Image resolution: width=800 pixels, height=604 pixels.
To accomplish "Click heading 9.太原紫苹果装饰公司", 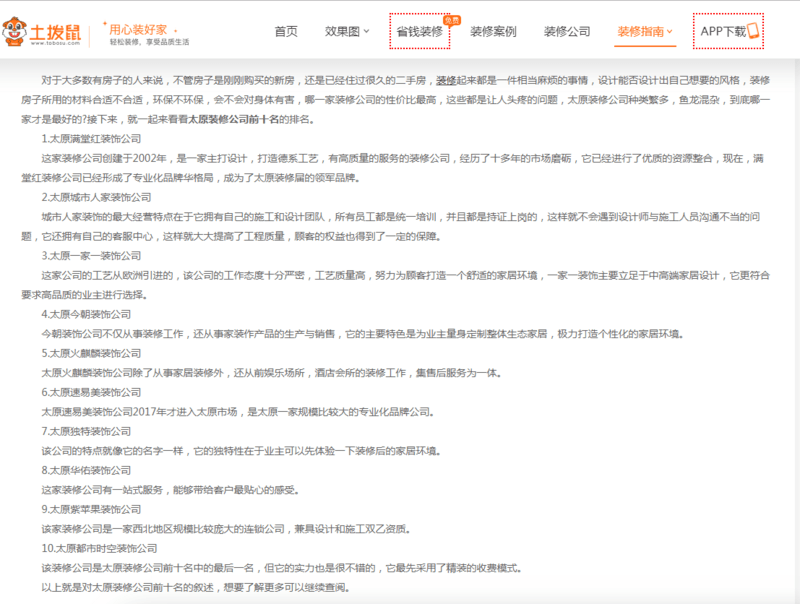I will (x=91, y=509).
